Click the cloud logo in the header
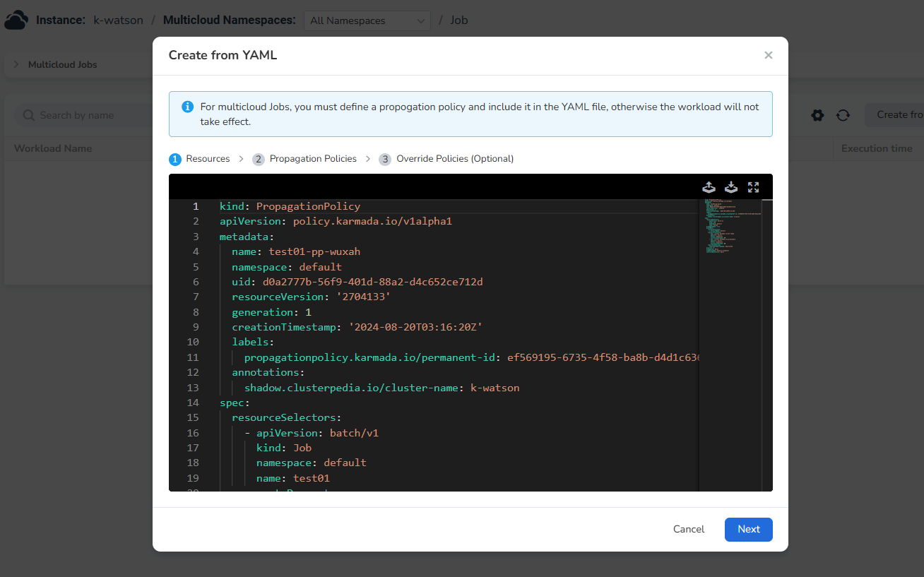924x577 pixels. [16, 20]
